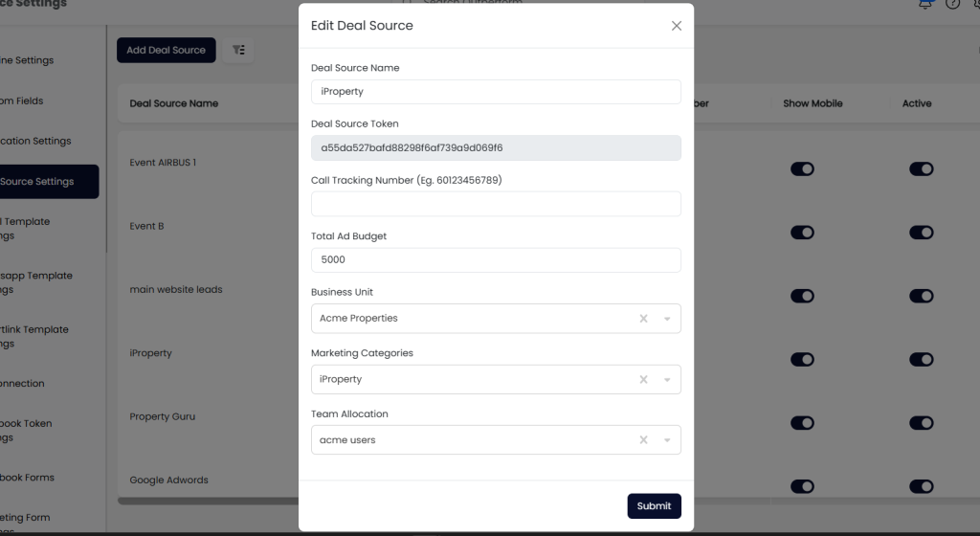Viewport: 980px width, 536px height.
Task: Open the notification bell icon
Action: [x=925, y=4]
